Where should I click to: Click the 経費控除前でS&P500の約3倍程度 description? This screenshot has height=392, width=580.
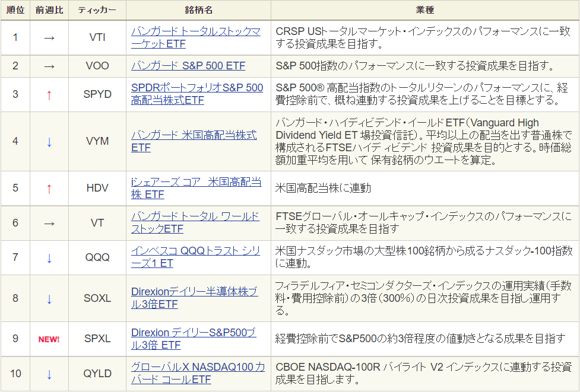(x=420, y=339)
